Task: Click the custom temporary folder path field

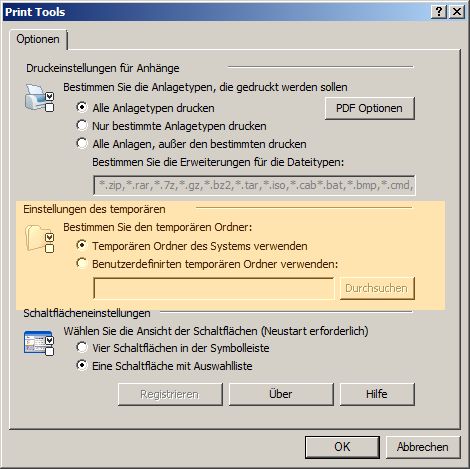Action: point(214,288)
